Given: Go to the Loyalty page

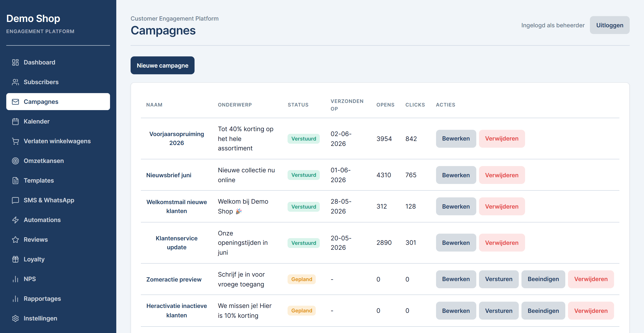Looking at the screenshot, I should [x=58, y=259].
